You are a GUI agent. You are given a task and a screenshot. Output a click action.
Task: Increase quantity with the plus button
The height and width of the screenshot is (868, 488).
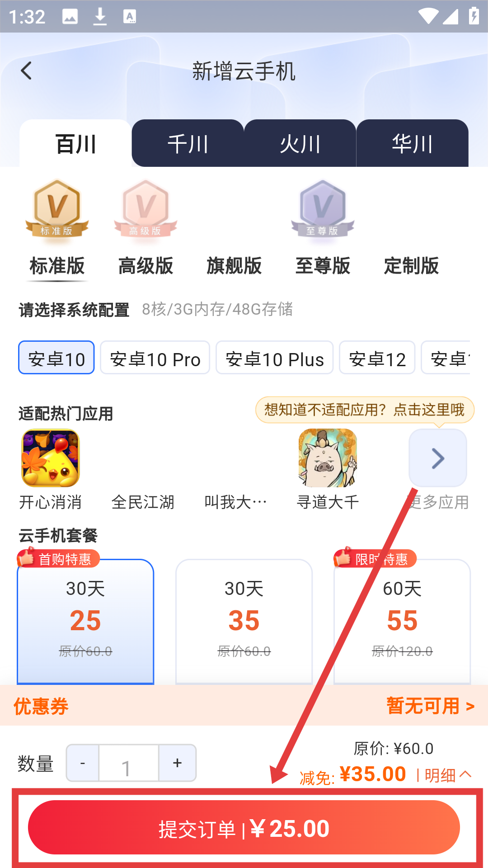click(177, 763)
